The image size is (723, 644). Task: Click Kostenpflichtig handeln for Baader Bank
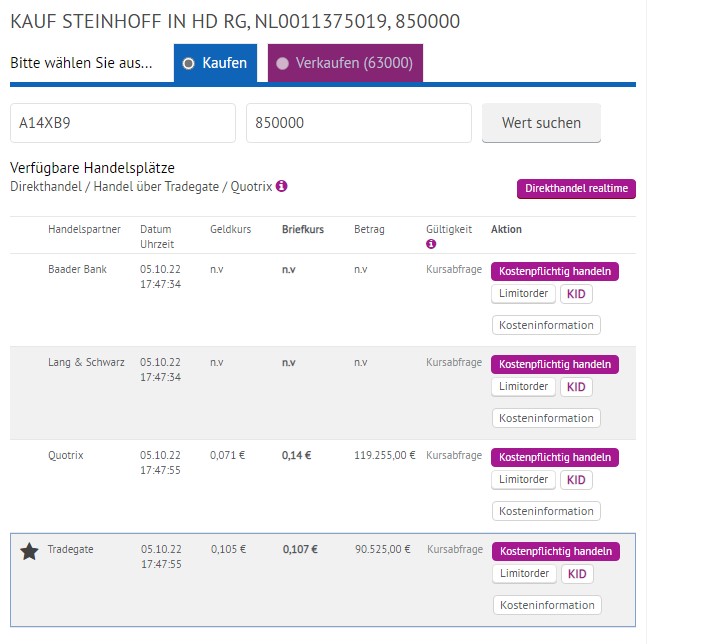point(554,271)
